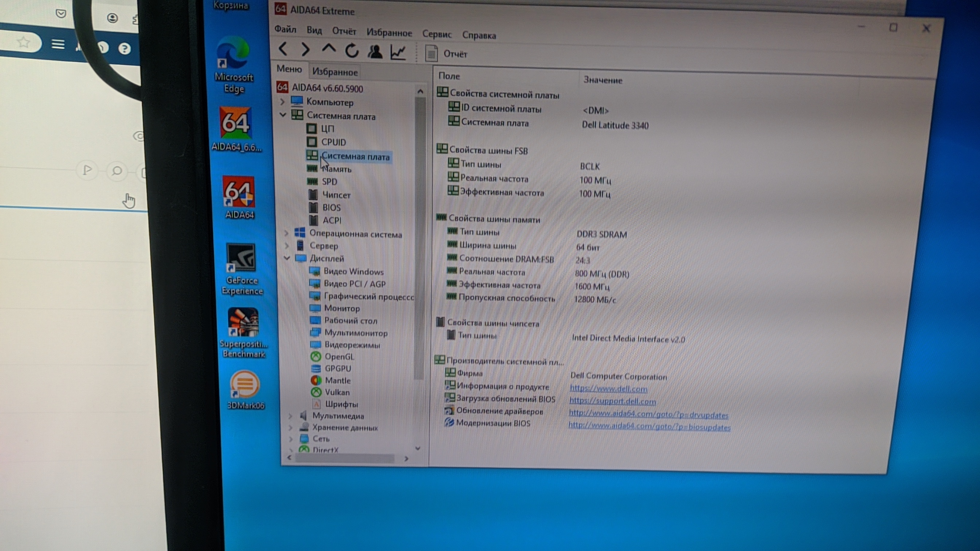Image resolution: width=980 pixels, height=551 pixels.
Task: Select Память in the tree
Action: [330, 169]
